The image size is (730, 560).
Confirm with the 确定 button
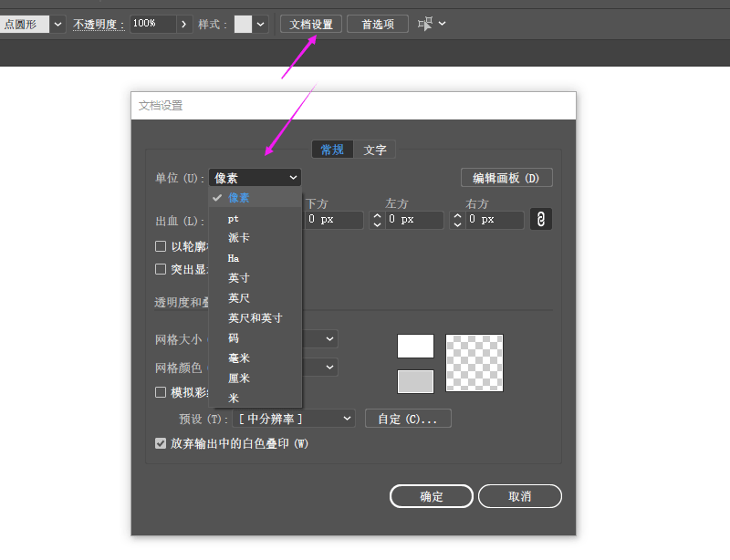coord(432,496)
